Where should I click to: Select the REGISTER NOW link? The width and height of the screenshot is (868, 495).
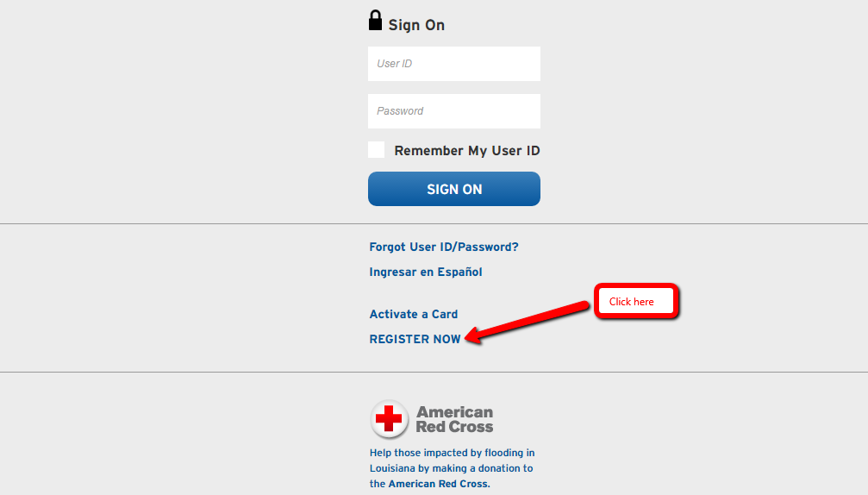[415, 339]
